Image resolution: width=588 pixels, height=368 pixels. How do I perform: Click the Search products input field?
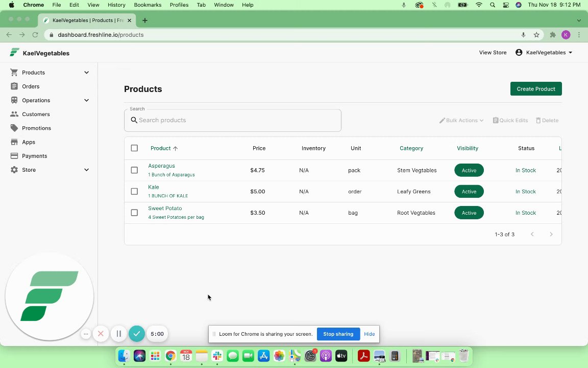[233, 120]
